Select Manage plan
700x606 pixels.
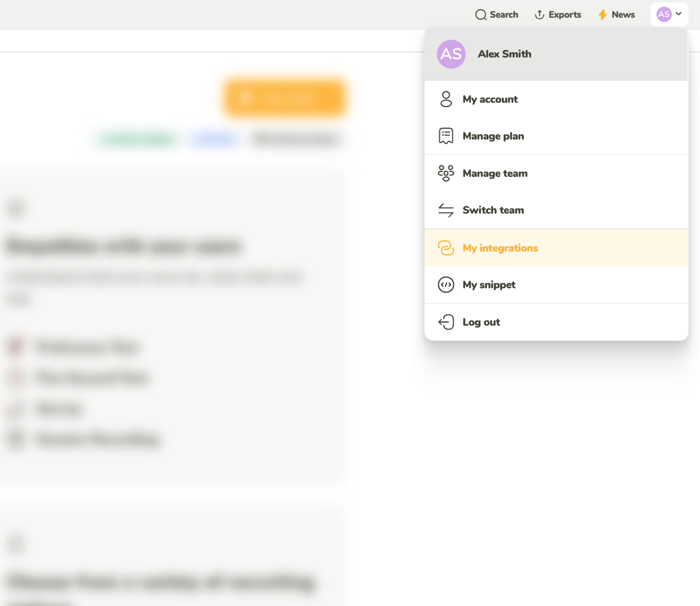tap(556, 136)
